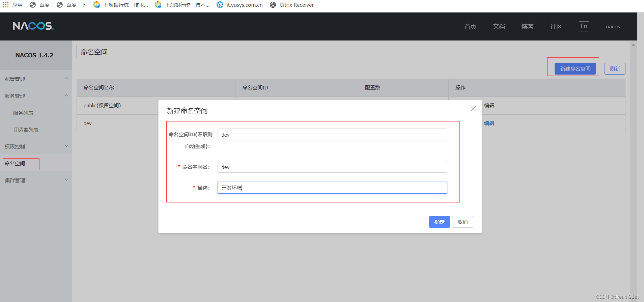Image resolution: width=644 pixels, height=302 pixels.
Task: Confirm the dialog with 确定
Action: click(440, 222)
